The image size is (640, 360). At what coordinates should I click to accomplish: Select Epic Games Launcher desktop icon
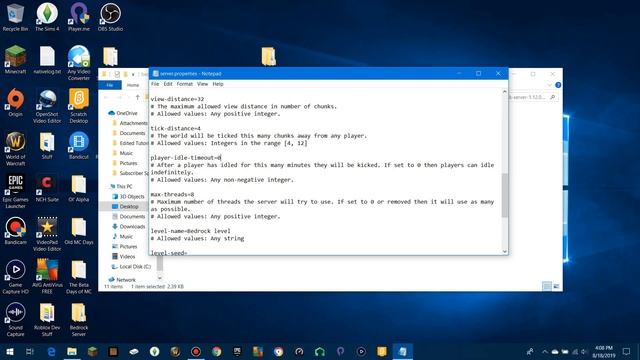tap(15, 191)
